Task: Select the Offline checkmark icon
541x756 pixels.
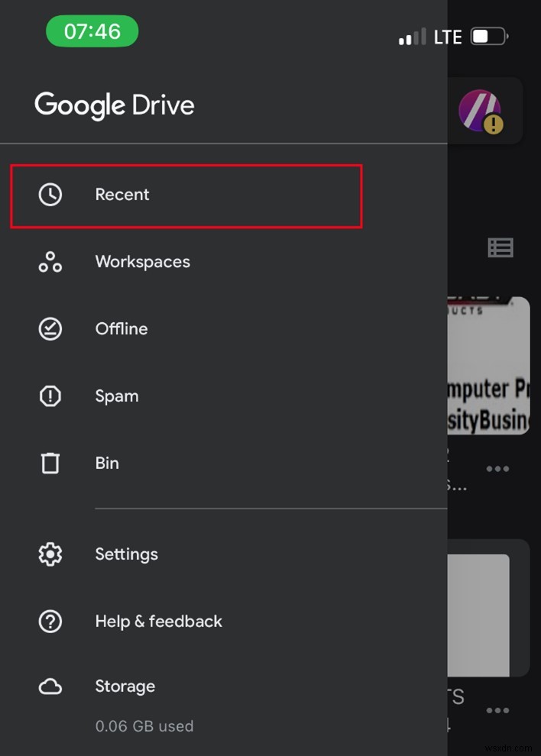Action: tap(50, 329)
